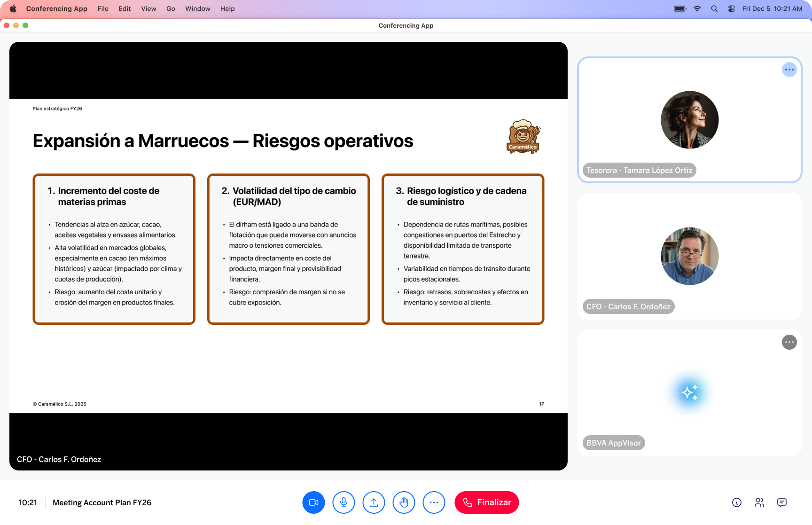Open the View menu
The width and height of the screenshot is (812, 525).
point(148,8)
